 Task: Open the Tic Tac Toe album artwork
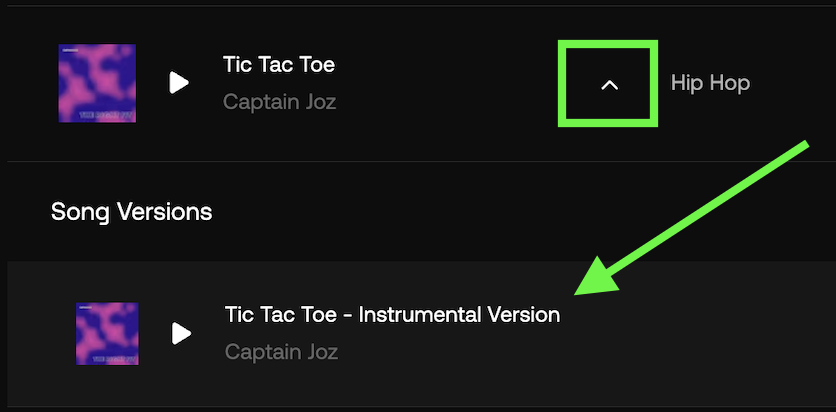click(x=97, y=83)
